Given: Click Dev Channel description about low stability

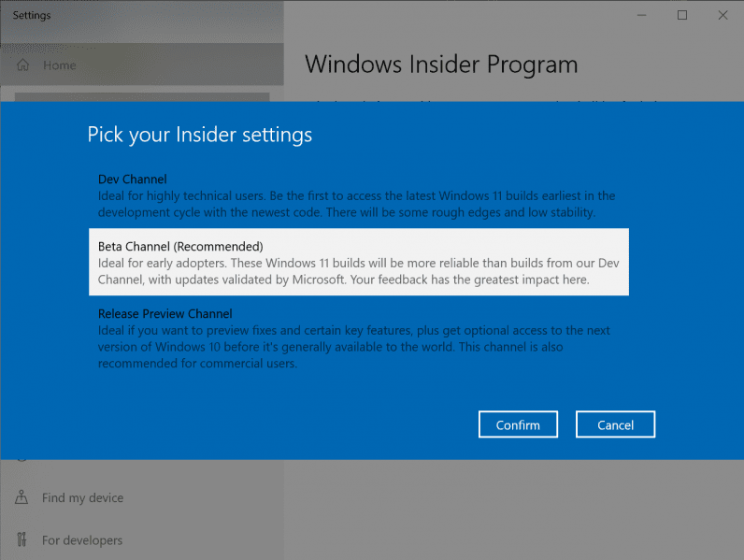Looking at the screenshot, I should click(x=356, y=204).
